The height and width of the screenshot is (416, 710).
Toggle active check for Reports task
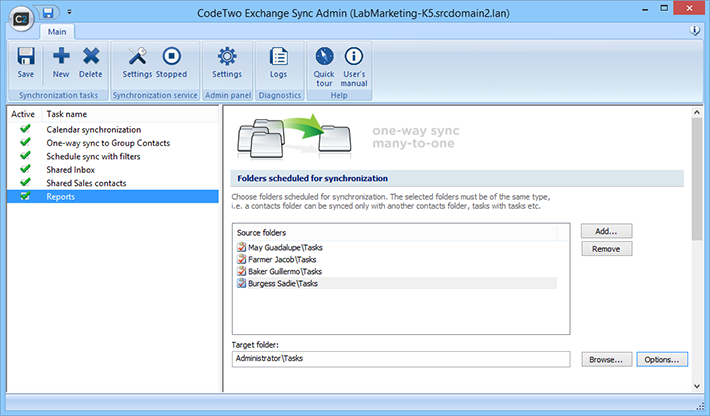(25, 196)
